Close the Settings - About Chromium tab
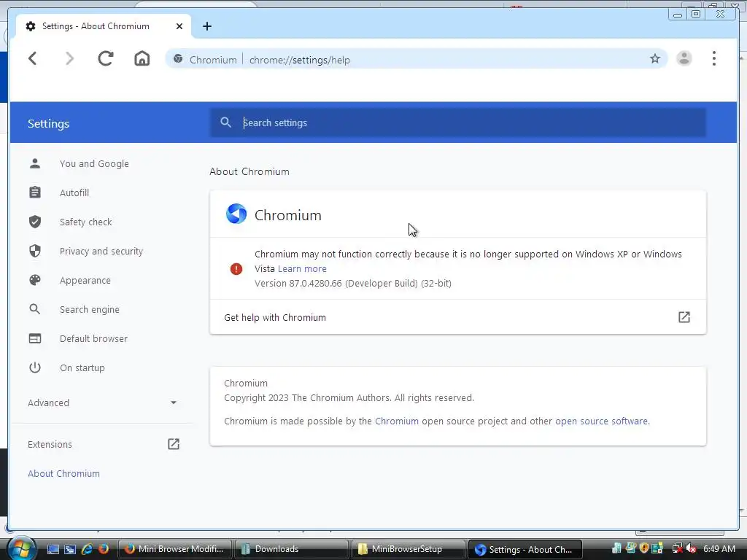Image resolution: width=747 pixels, height=560 pixels. pyautogui.click(x=179, y=26)
